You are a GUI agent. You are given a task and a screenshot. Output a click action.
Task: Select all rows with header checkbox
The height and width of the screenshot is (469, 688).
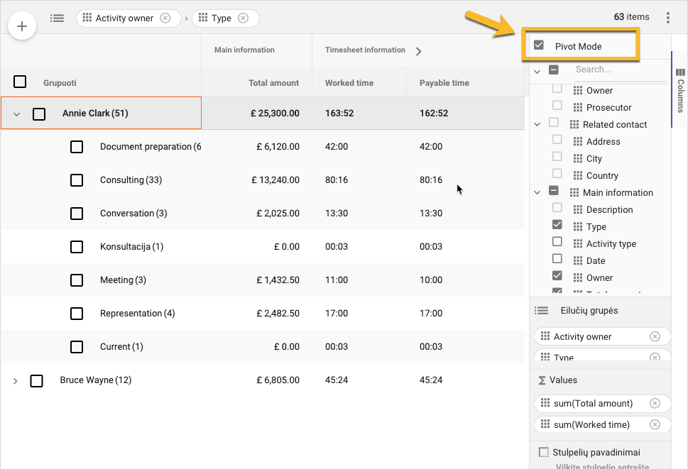(x=20, y=82)
